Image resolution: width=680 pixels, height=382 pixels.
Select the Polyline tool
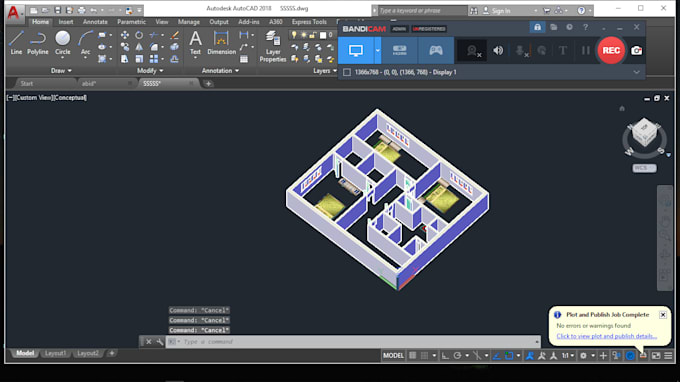(x=38, y=42)
